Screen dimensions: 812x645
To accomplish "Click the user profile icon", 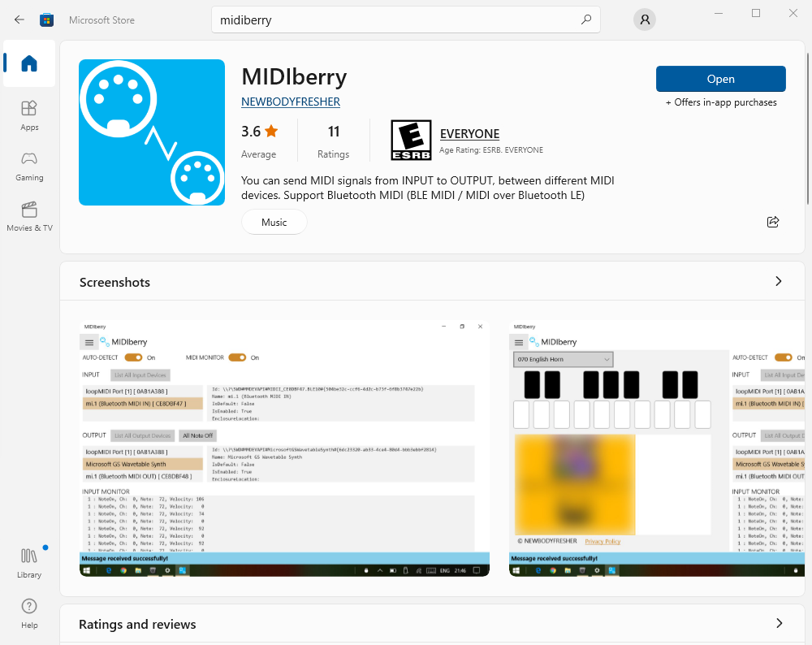I will pos(645,19).
